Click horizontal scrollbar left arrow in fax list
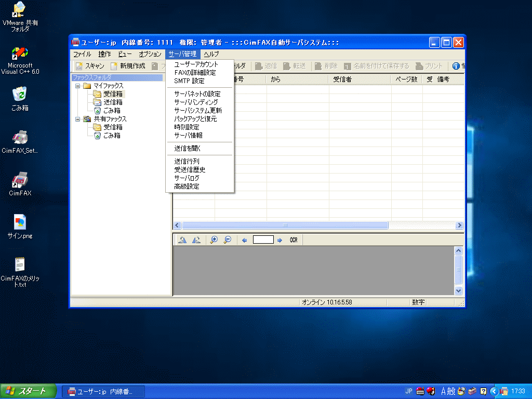Viewport: 532px width, 399px height. [x=177, y=225]
